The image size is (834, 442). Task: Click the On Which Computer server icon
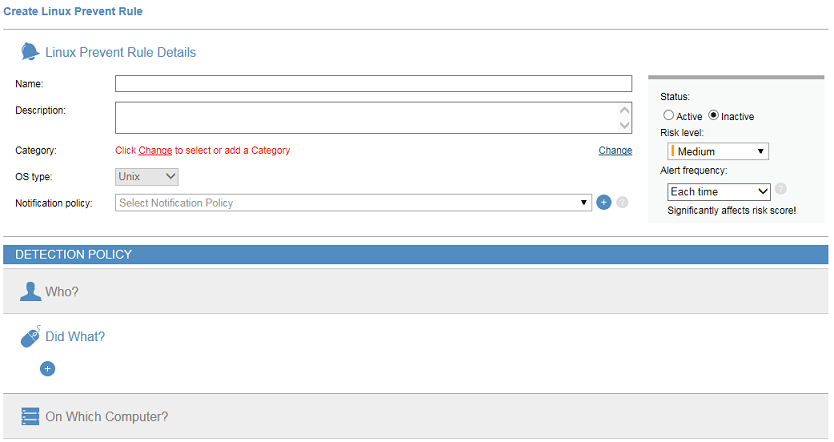click(30, 416)
